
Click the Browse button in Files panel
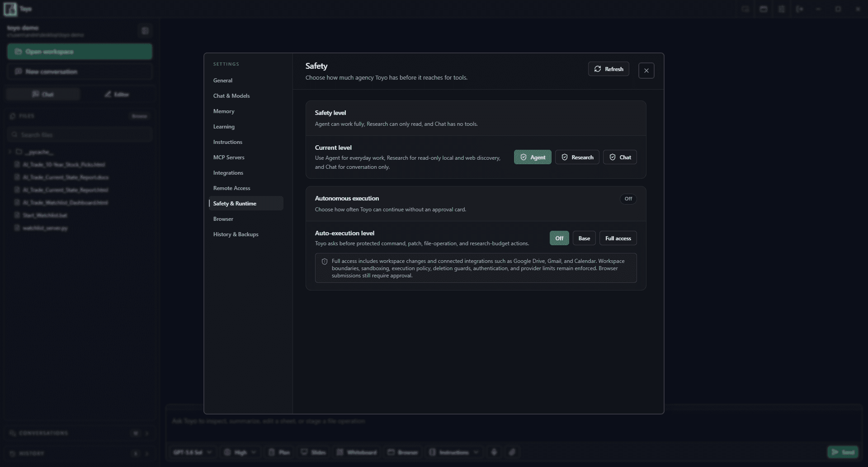pos(139,116)
